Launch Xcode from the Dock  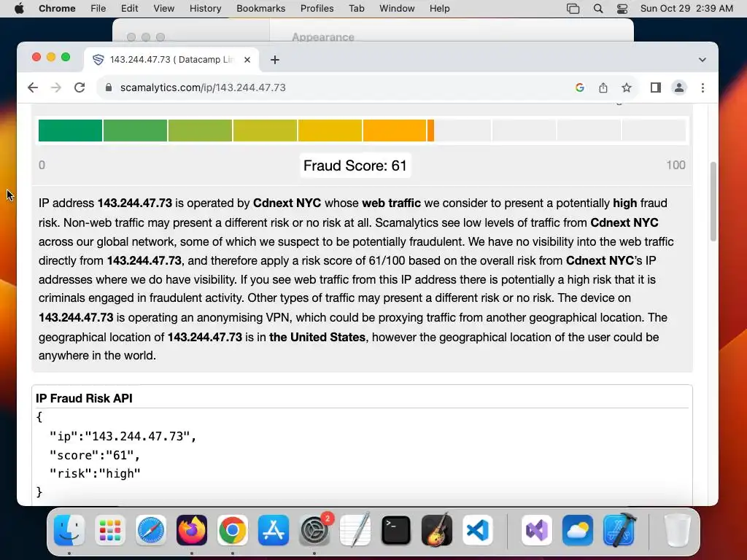[x=619, y=530]
